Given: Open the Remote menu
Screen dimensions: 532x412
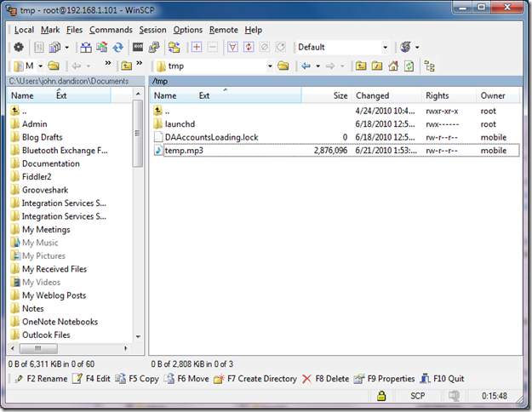Looking at the screenshot, I should point(224,30).
